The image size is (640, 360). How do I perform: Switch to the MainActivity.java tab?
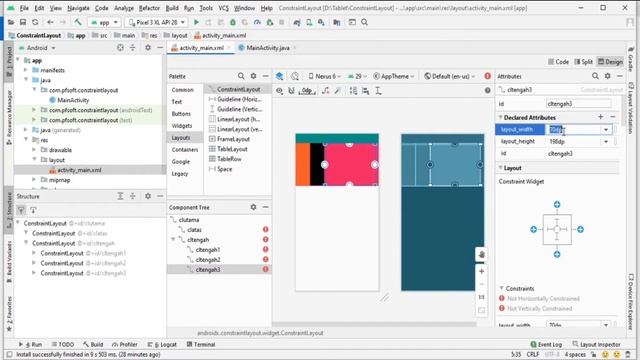(268, 48)
